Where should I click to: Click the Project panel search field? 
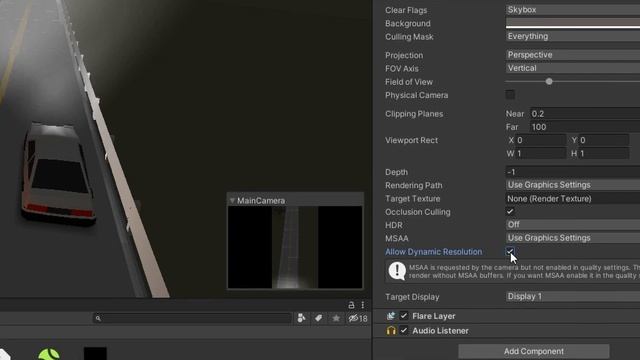[x=192, y=318]
